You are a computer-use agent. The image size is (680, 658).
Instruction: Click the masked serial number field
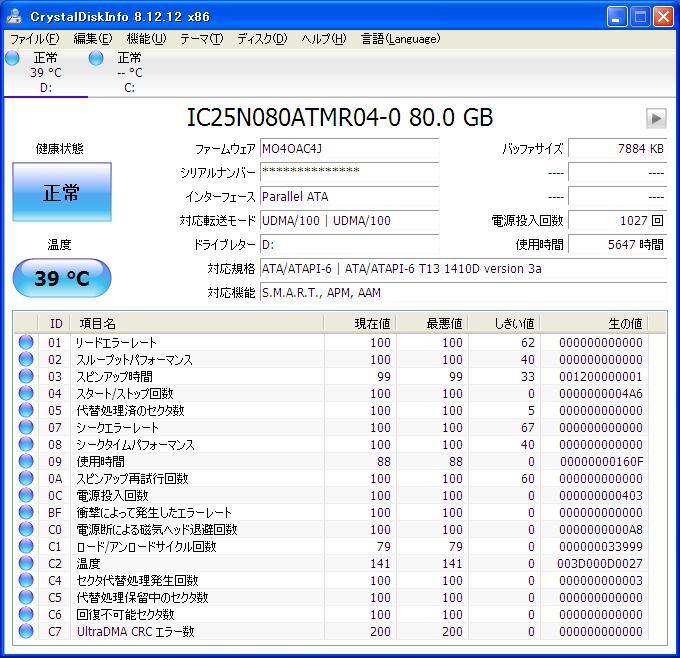(x=350, y=173)
